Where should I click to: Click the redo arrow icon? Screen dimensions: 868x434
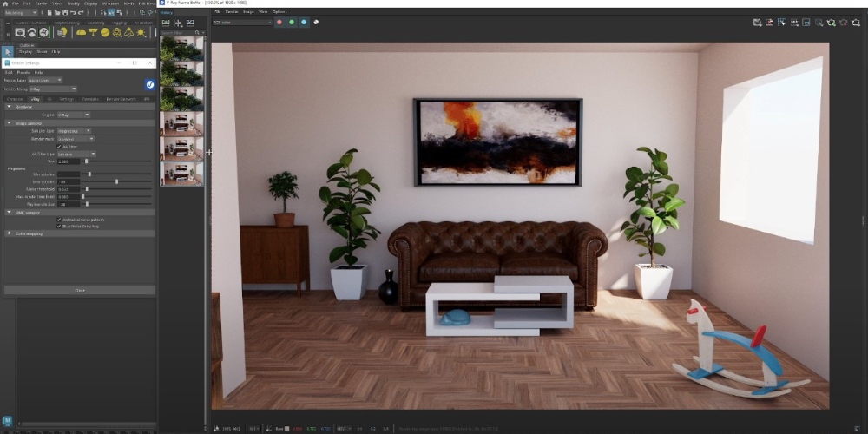click(82, 12)
